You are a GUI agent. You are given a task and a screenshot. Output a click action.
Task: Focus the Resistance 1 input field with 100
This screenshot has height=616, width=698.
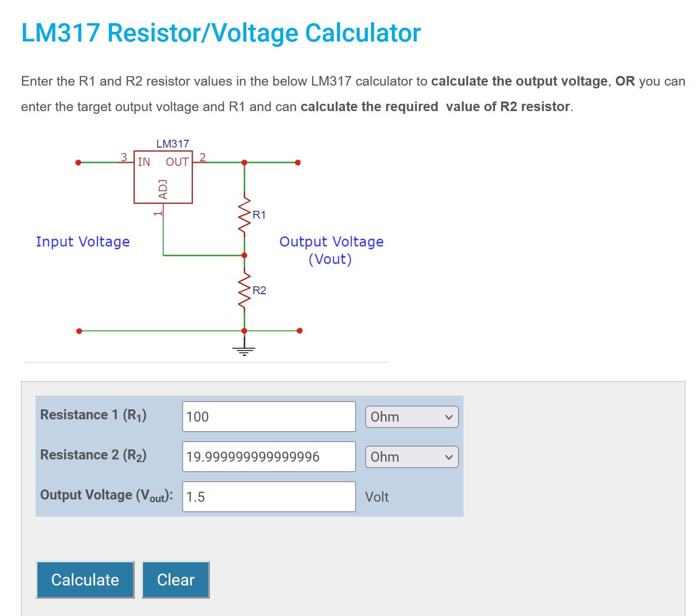(x=269, y=417)
